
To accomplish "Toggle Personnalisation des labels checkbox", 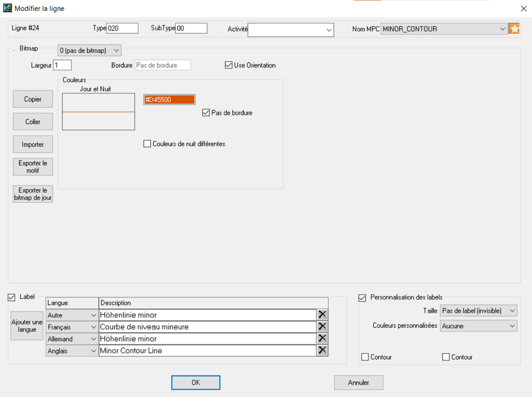I will 362,298.
